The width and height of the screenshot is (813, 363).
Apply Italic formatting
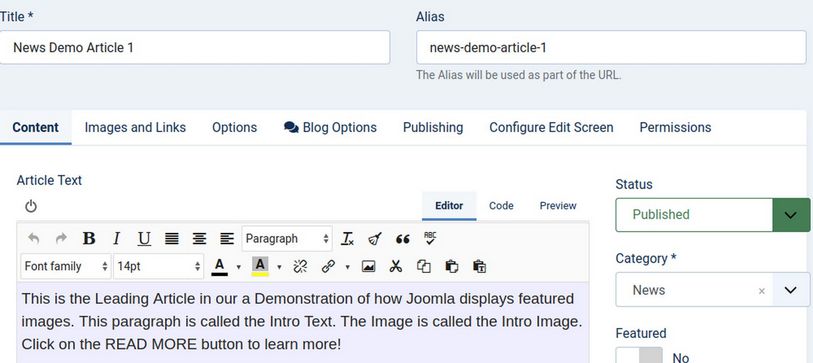click(117, 239)
